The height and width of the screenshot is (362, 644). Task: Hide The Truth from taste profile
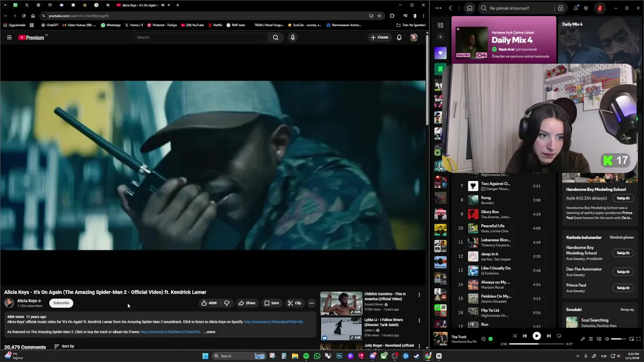coord(484,339)
